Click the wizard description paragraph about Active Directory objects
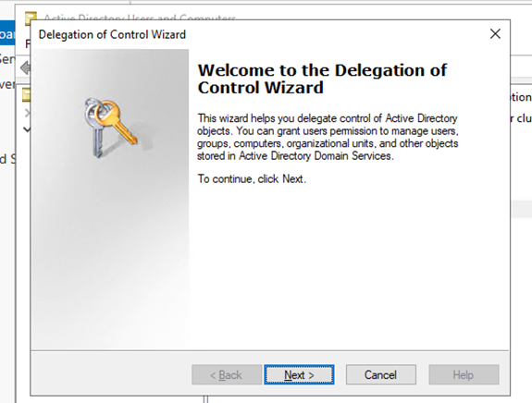 (328, 137)
